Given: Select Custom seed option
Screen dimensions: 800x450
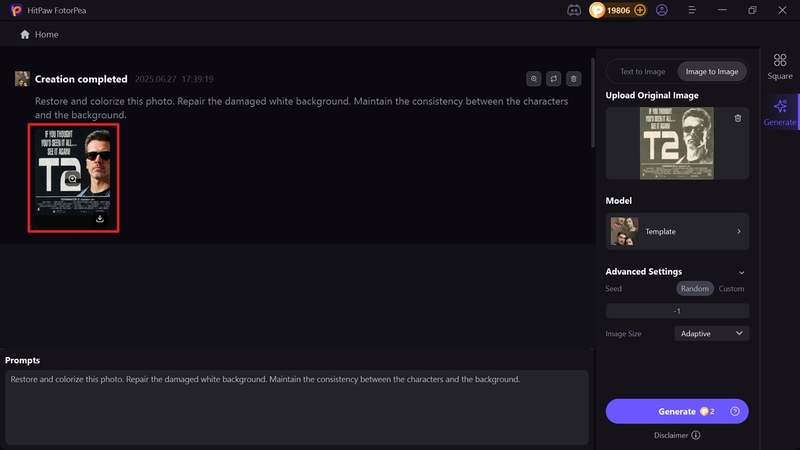Looking at the screenshot, I should click(x=731, y=288).
